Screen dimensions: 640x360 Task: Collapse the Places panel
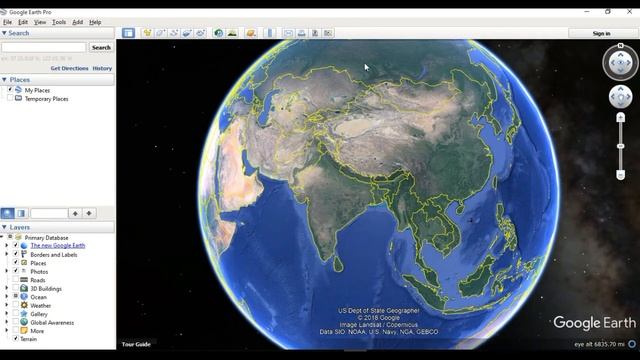tap(4, 80)
